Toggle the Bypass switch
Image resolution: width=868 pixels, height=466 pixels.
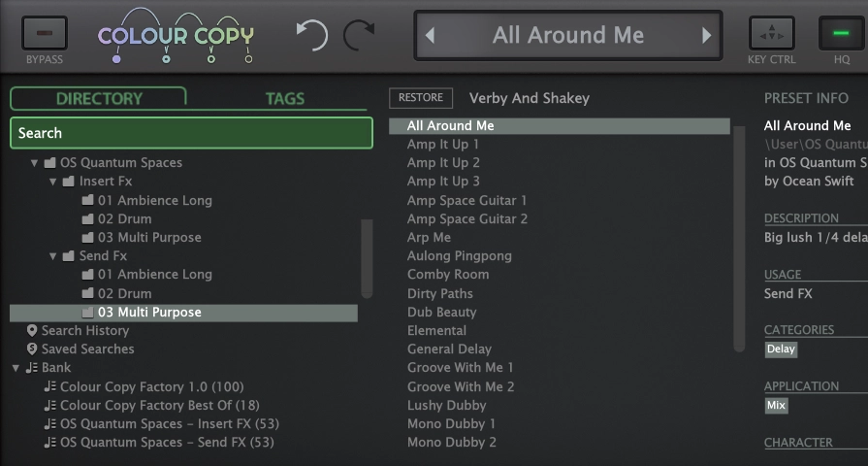[x=44, y=34]
